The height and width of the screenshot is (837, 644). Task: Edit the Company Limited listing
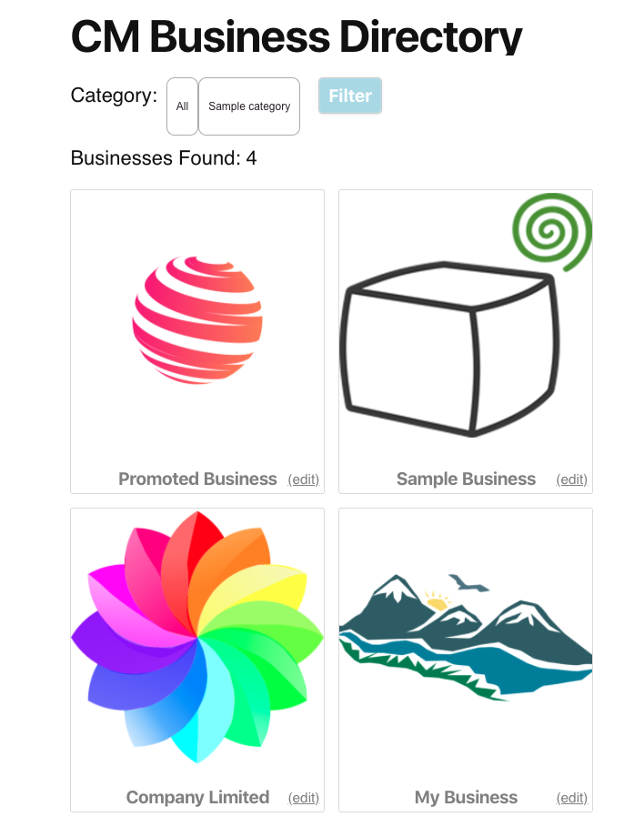(x=304, y=798)
